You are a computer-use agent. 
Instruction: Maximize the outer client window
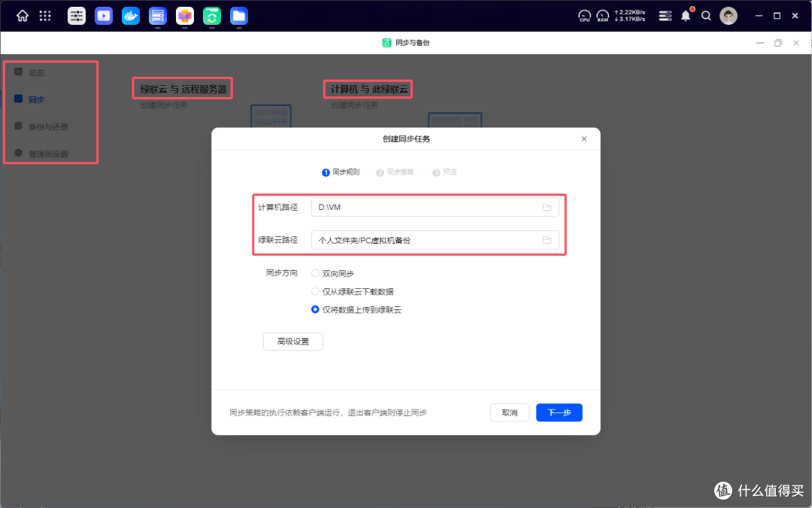point(777,16)
